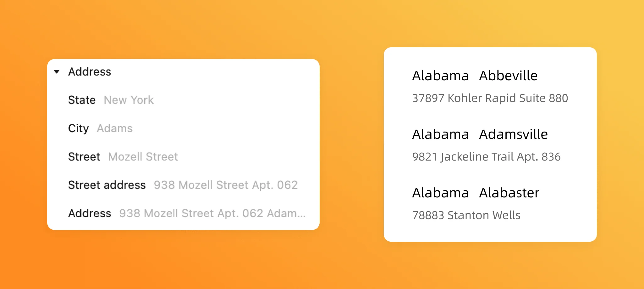644x289 pixels.
Task: Select the Street field label
Action: click(x=84, y=157)
